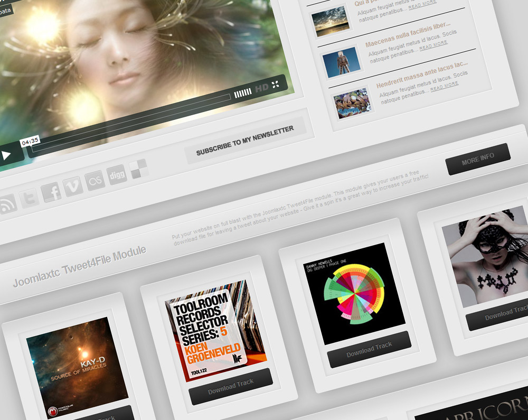Open the sunset sky news thumbnail
The width and height of the screenshot is (528, 420).
[331, 21]
